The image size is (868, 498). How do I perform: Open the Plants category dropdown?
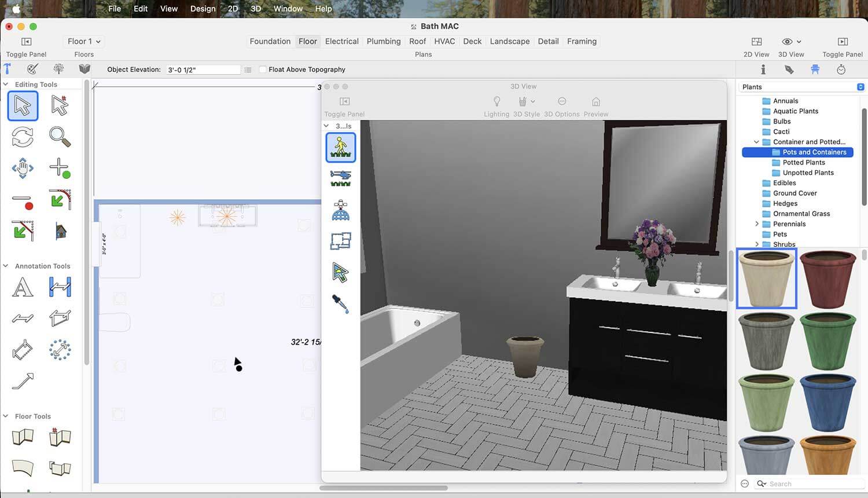(860, 87)
